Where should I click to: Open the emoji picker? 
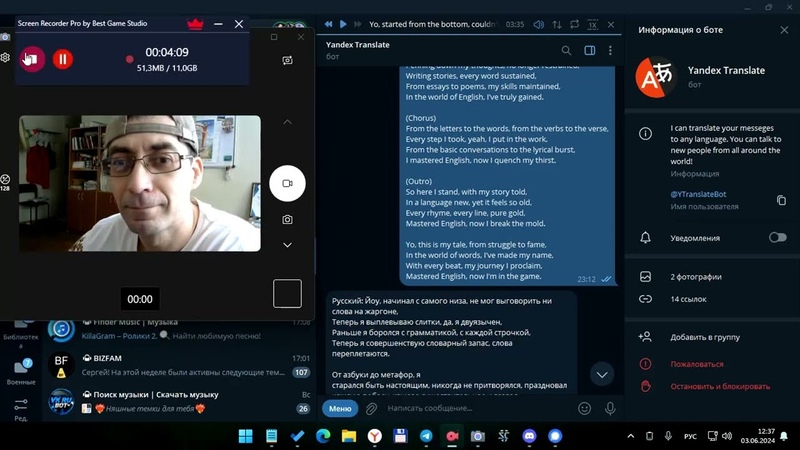(585, 408)
